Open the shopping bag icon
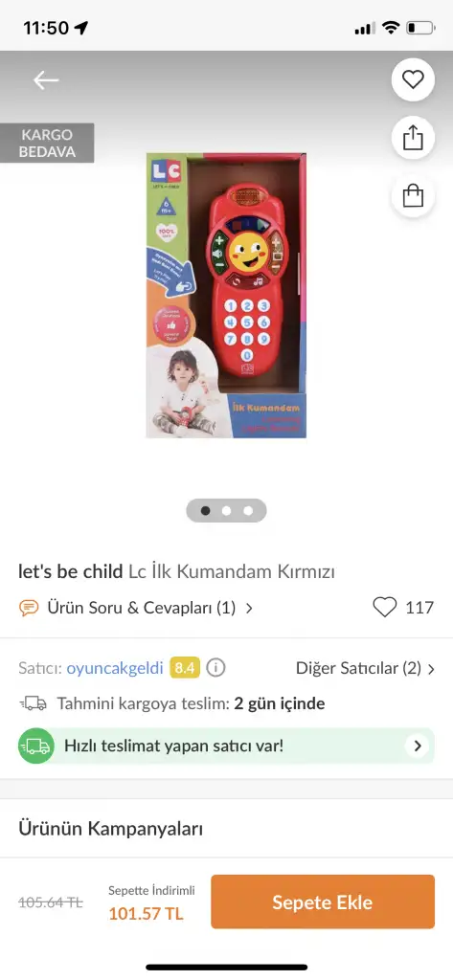Image resolution: width=453 pixels, height=980 pixels. 413,195
